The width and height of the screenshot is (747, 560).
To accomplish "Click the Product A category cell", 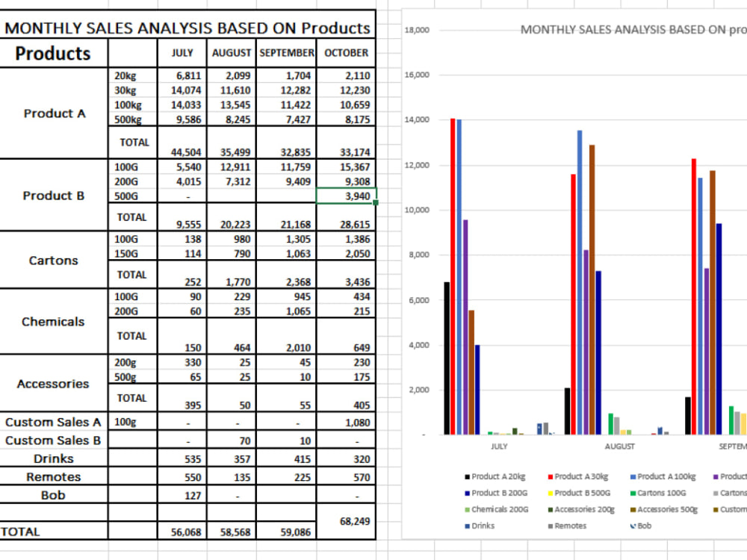I will pos(54,113).
